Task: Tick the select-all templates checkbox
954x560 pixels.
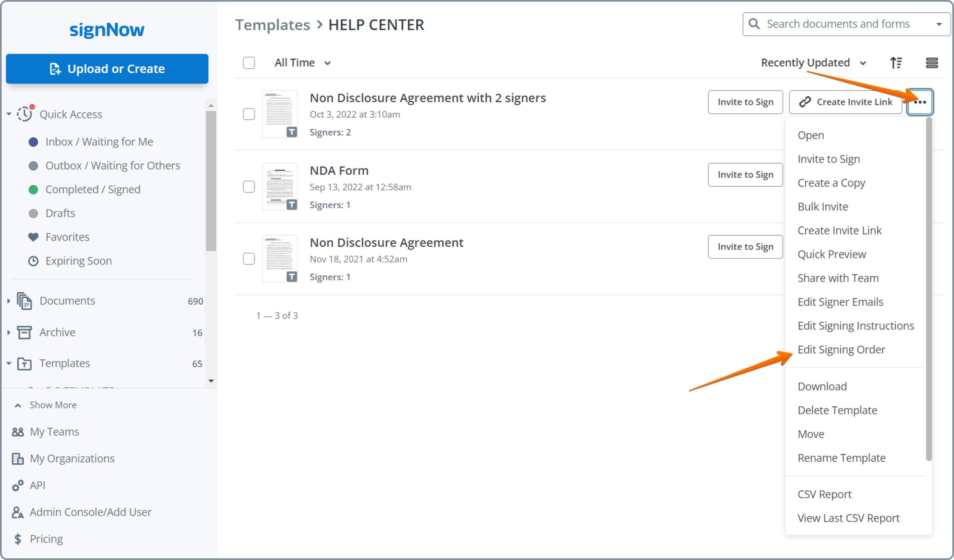Action: tap(249, 62)
